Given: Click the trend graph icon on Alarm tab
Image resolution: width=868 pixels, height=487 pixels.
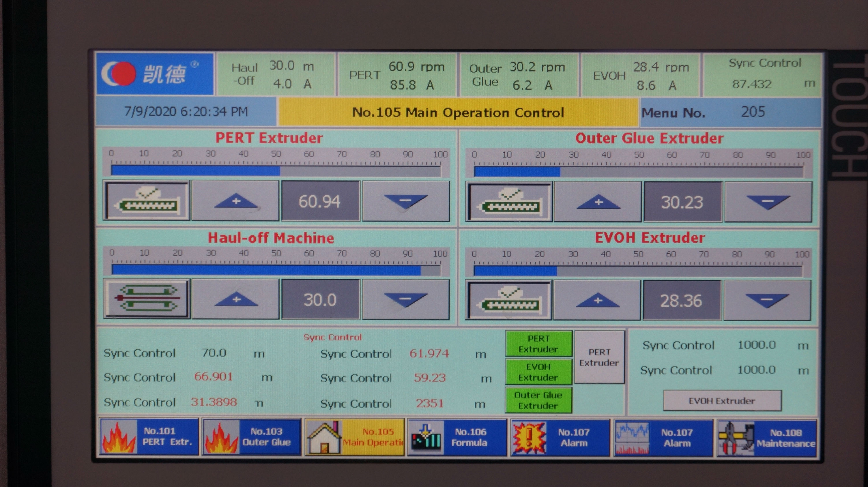Looking at the screenshot, I should tap(632, 439).
